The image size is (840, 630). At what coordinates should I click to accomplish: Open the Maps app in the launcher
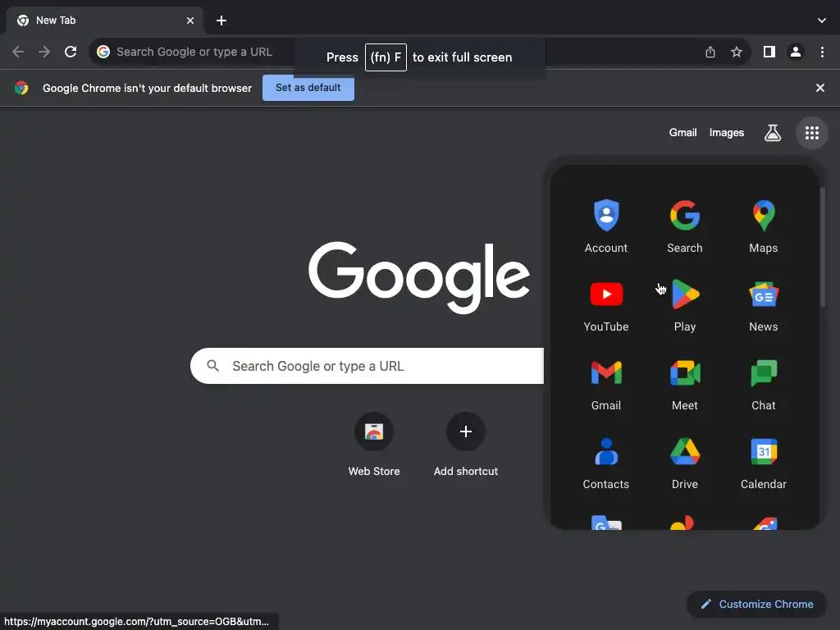[x=764, y=226]
